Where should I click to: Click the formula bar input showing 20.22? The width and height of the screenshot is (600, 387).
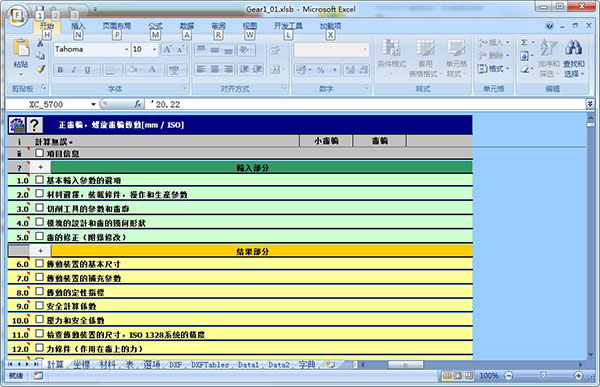[x=365, y=104]
